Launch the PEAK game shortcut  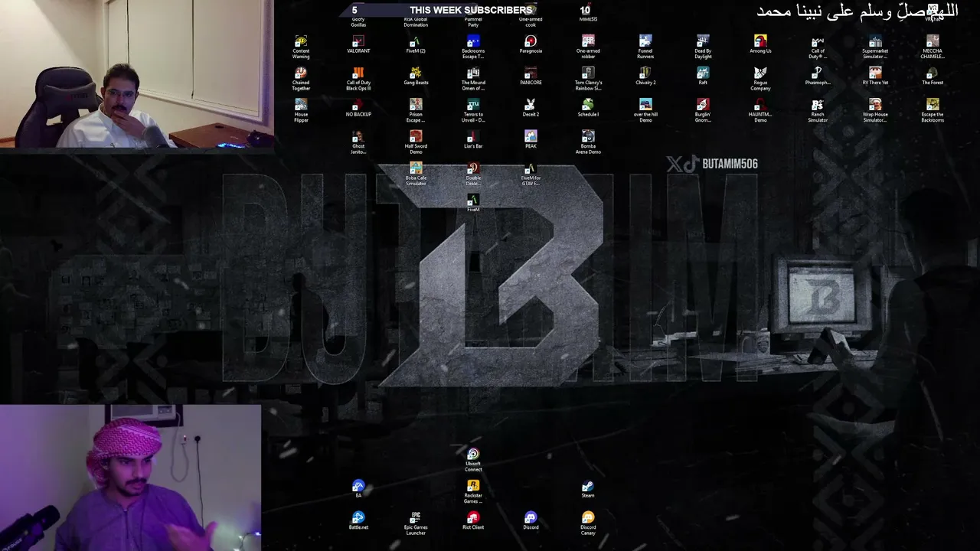tap(531, 140)
